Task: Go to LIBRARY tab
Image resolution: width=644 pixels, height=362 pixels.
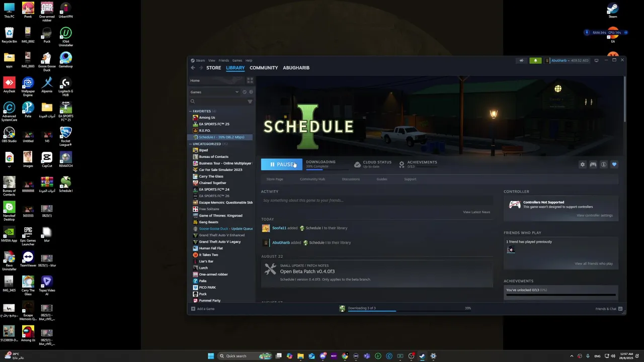Action: point(235,68)
